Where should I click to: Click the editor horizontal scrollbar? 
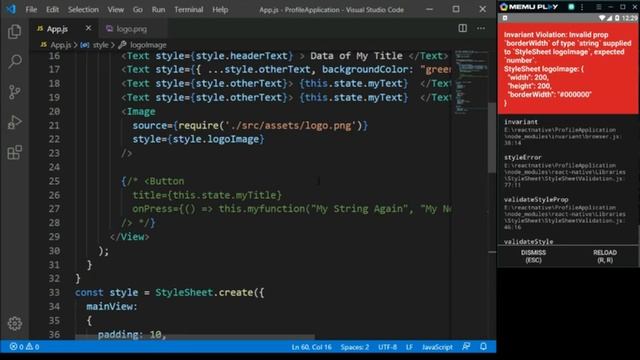[x=195, y=337]
